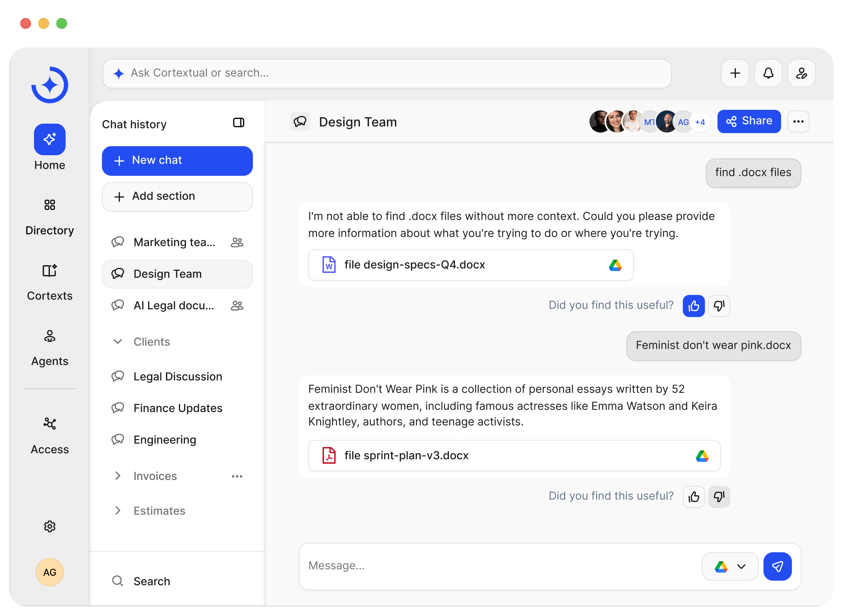The width and height of the screenshot is (844, 616).
Task: Click the AG user avatar in sidebar
Action: (50, 572)
